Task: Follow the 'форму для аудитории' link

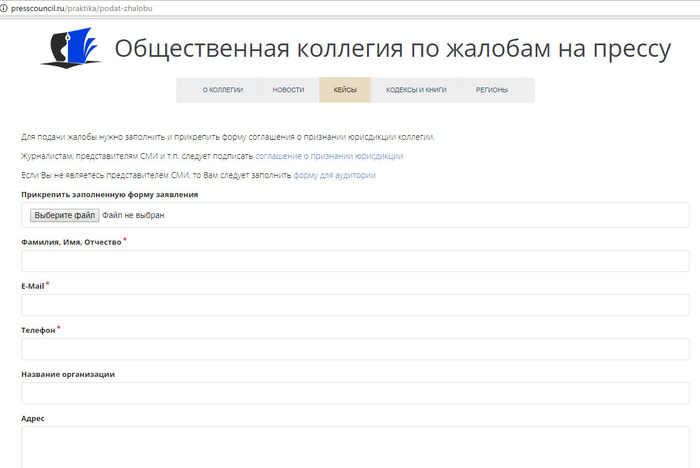Action: click(x=334, y=175)
